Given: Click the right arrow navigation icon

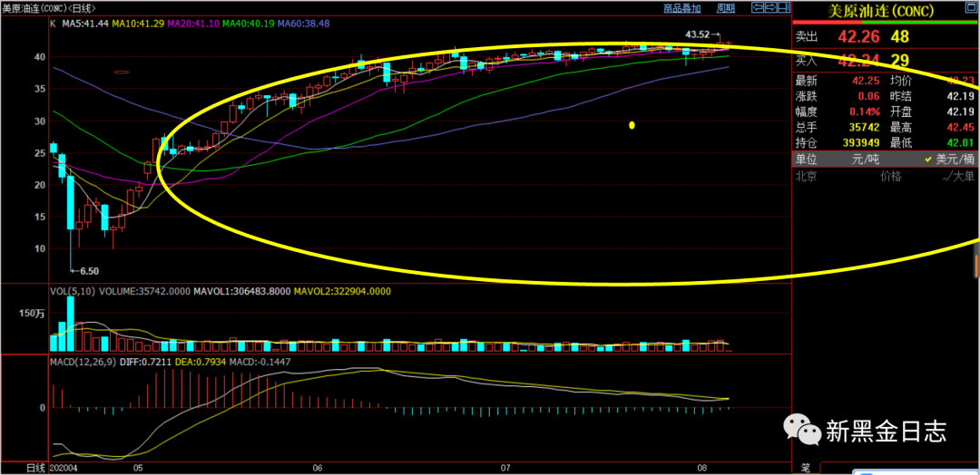Looking at the screenshot, I should coord(770,7).
